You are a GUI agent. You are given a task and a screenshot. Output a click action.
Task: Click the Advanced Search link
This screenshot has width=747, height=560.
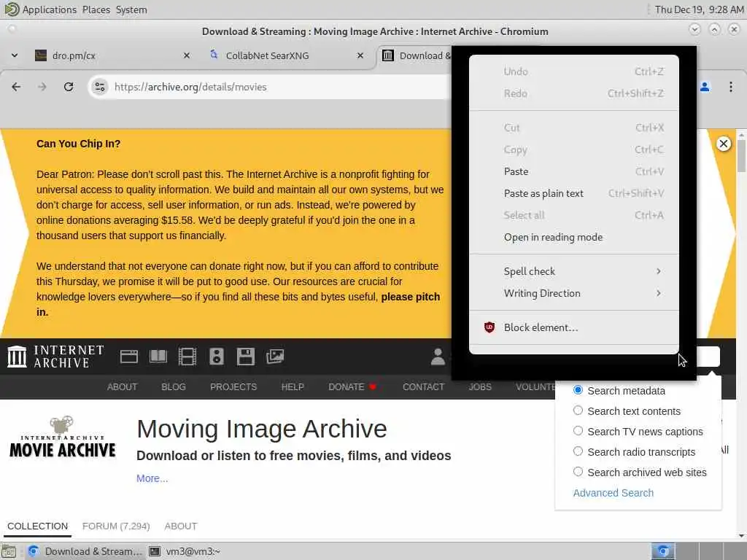(613, 493)
